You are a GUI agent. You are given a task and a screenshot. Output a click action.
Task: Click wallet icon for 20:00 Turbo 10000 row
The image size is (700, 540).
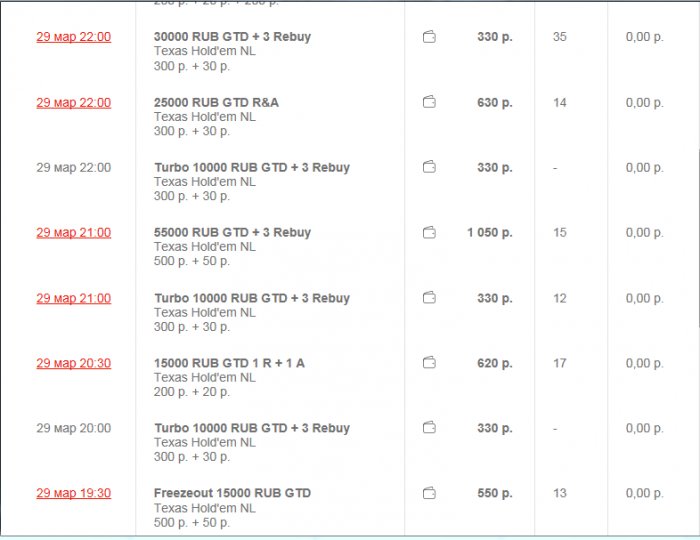429,428
